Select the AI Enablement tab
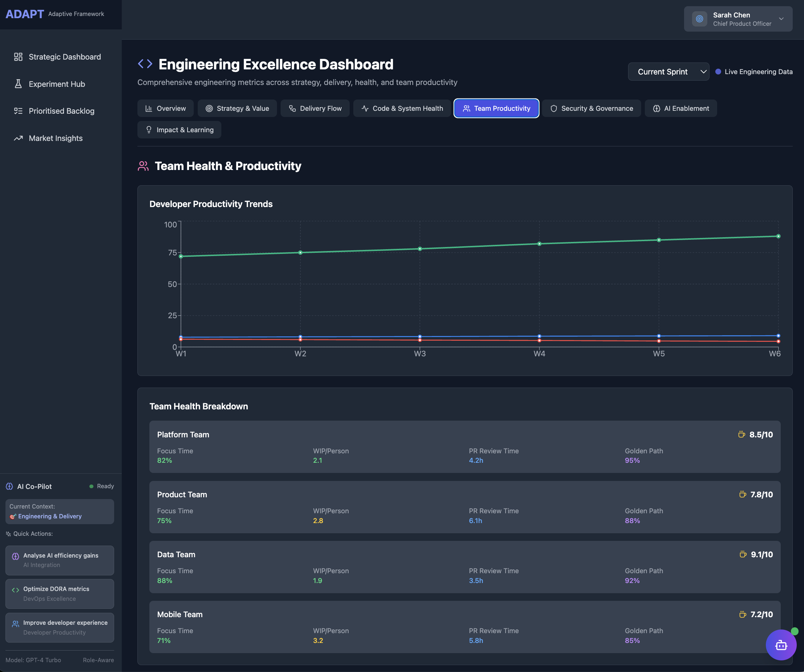 tap(680, 108)
